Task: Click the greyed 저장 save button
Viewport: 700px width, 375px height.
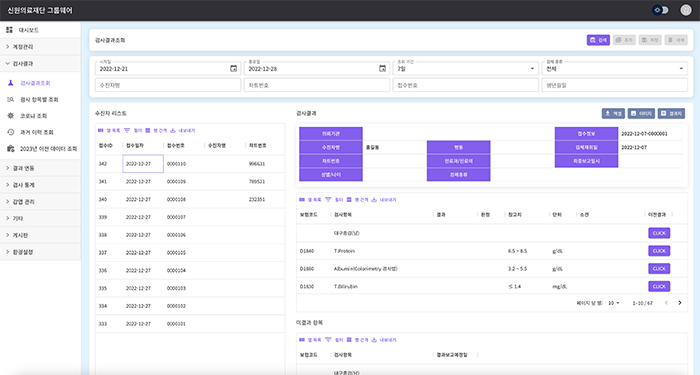Action: pos(650,40)
